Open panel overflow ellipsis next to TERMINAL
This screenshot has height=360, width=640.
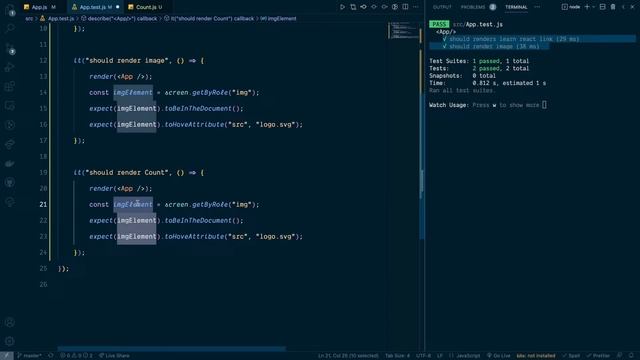click(x=537, y=7)
